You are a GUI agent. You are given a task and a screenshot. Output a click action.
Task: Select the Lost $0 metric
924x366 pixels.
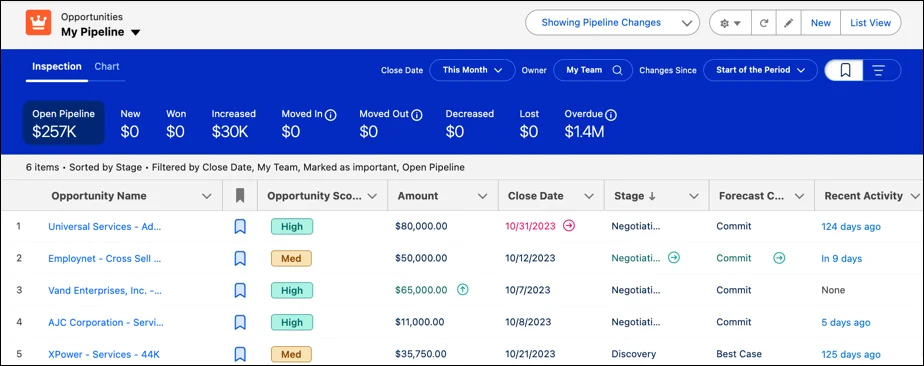pos(529,123)
